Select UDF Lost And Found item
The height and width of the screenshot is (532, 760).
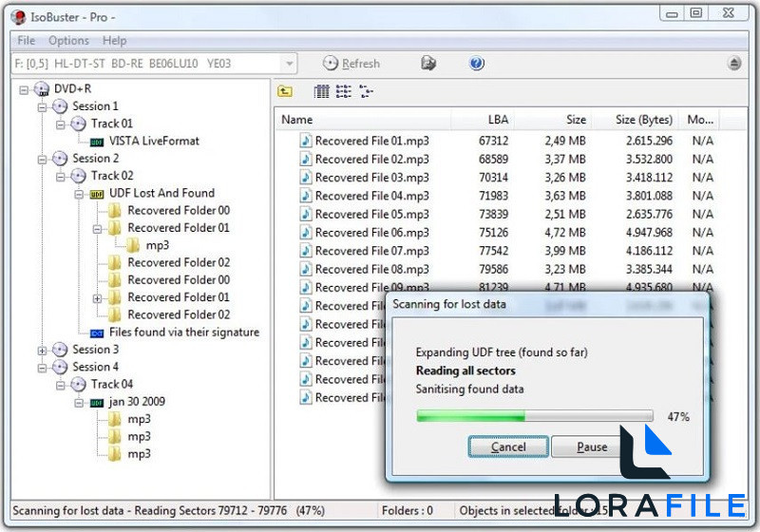[161, 193]
